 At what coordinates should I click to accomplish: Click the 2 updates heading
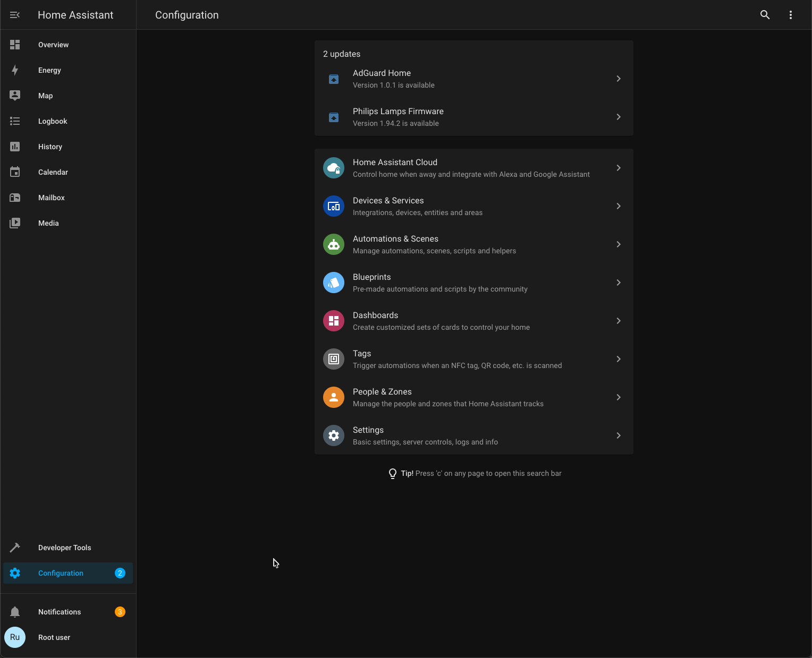click(x=342, y=54)
